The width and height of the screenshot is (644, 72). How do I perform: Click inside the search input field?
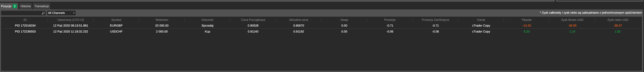tap(21, 13)
